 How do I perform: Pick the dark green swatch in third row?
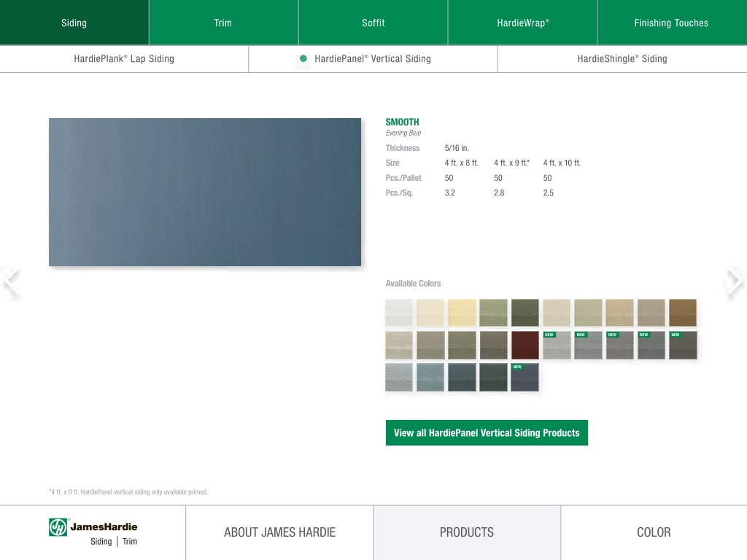[x=494, y=377]
